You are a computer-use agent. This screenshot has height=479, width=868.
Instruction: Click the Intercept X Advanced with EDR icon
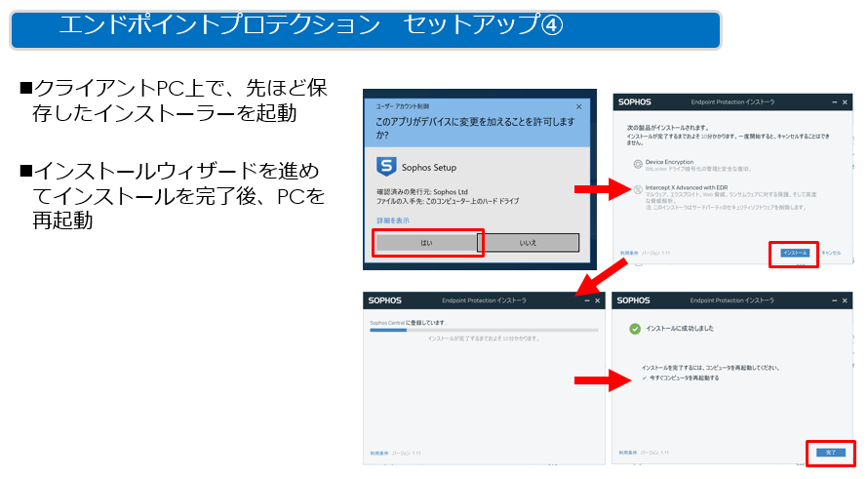click(x=638, y=190)
